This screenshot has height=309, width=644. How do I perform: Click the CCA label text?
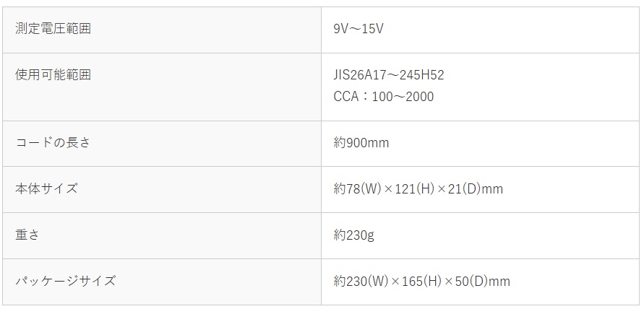coord(346,96)
